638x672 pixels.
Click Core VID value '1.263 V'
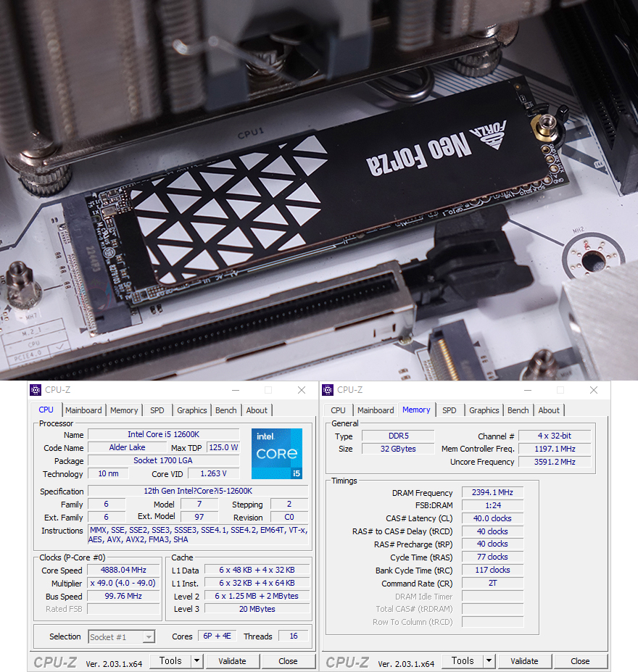[x=213, y=473]
